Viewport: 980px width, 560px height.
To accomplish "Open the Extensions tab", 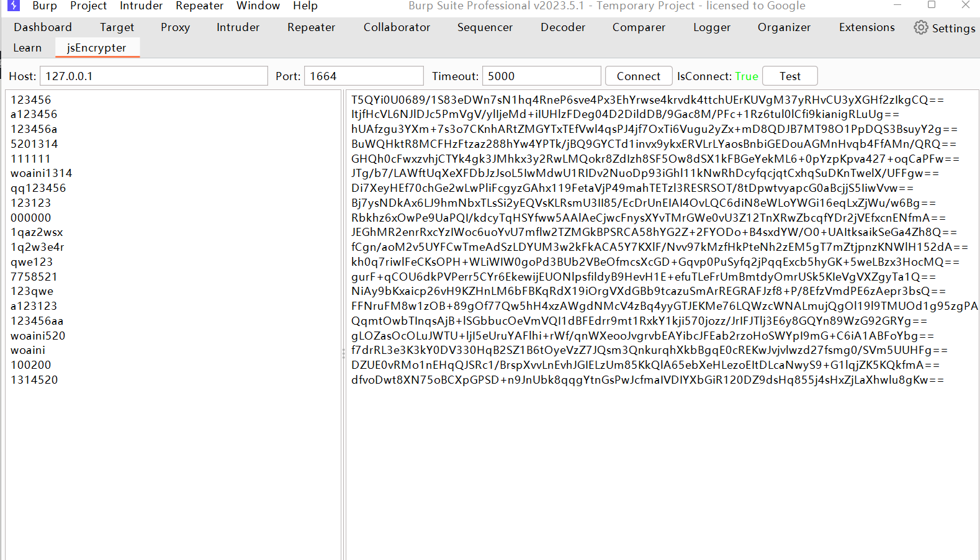I will (x=866, y=27).
